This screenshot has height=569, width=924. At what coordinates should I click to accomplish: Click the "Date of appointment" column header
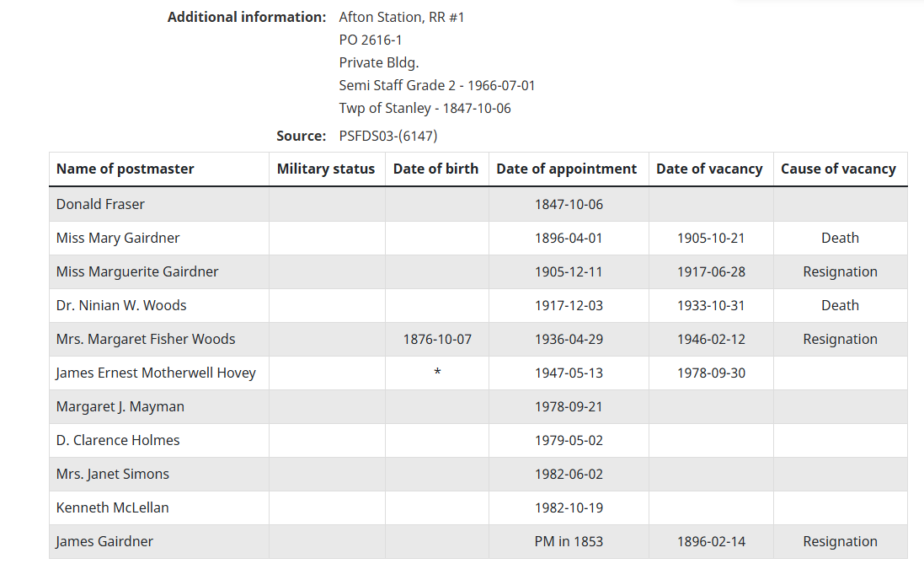tap(567, 169)
